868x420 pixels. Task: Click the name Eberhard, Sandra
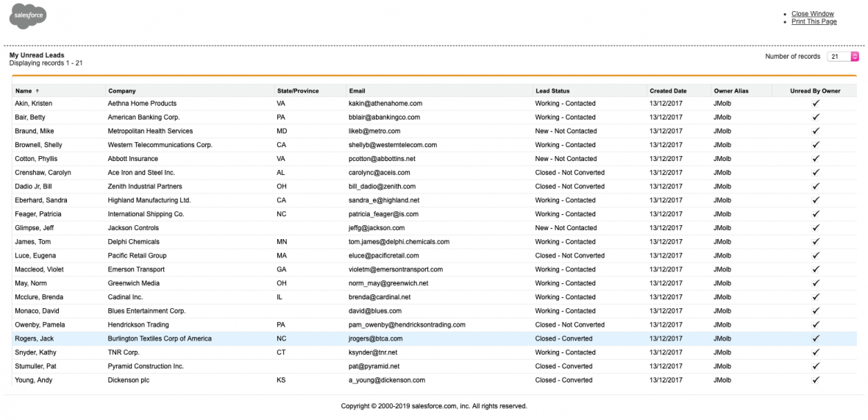(41, 200)
